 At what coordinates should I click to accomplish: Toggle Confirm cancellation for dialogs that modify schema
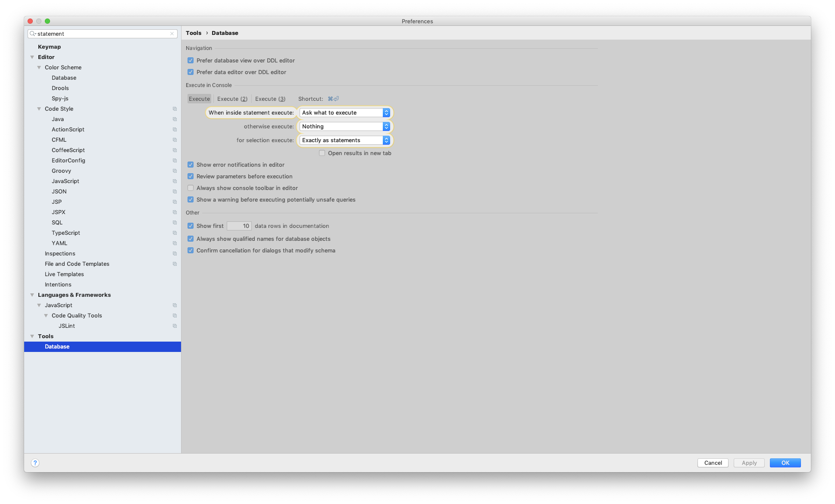(191, 250)
